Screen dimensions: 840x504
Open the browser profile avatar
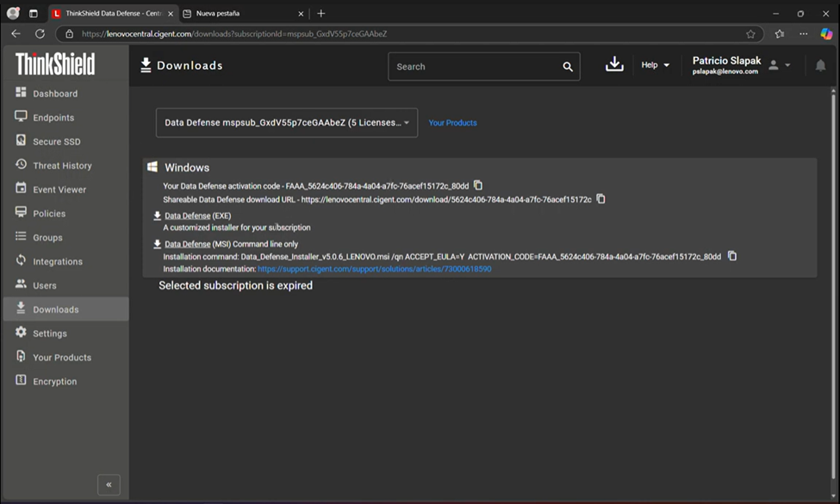pos(14,14)
